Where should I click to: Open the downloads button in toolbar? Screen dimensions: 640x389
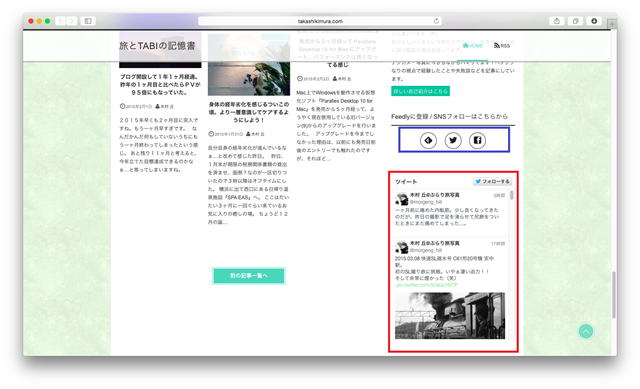tap(594, 21)
